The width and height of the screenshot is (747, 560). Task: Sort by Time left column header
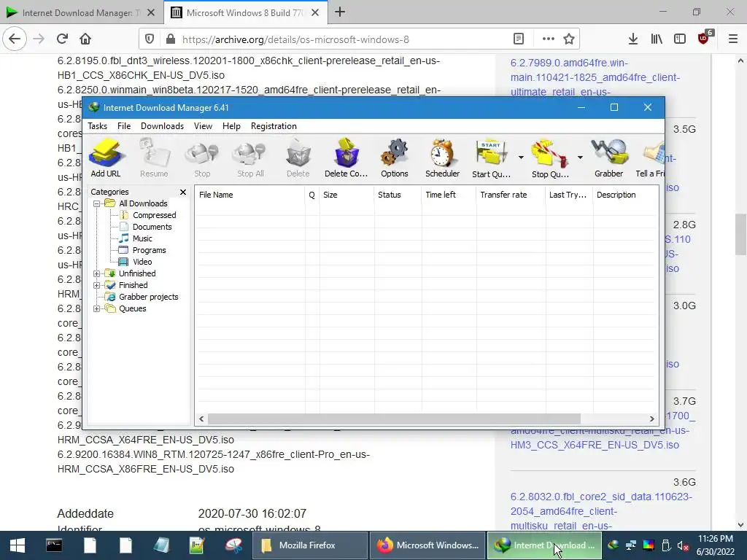click(449, 195)
